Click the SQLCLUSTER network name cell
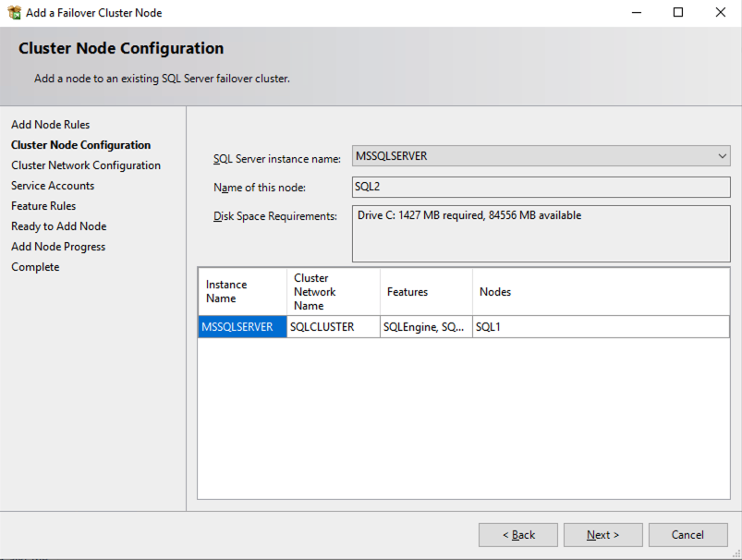Viewport: 742px width, 560px height. 333,327
